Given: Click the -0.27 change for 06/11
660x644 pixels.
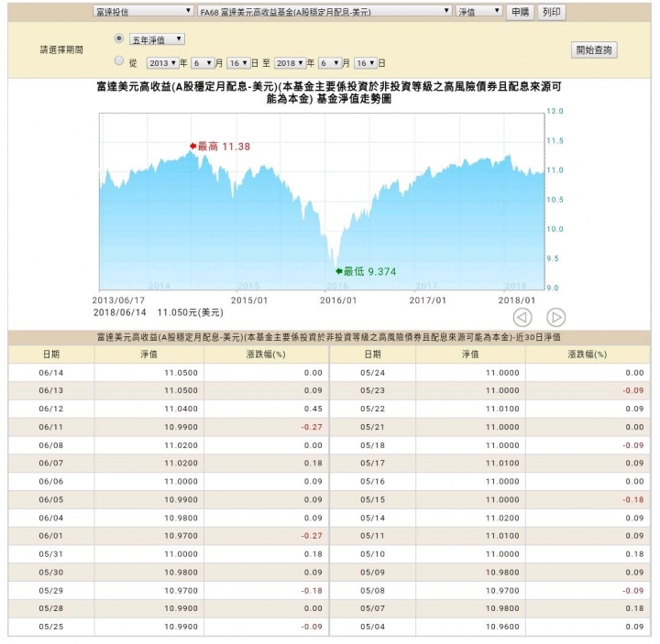Looking at the screenshot, I should click(312, 427).
